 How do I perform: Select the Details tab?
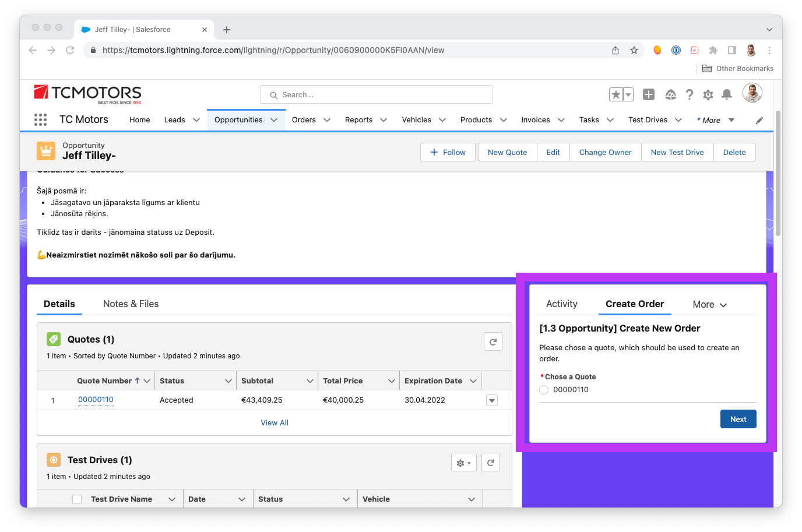(59, 304)
